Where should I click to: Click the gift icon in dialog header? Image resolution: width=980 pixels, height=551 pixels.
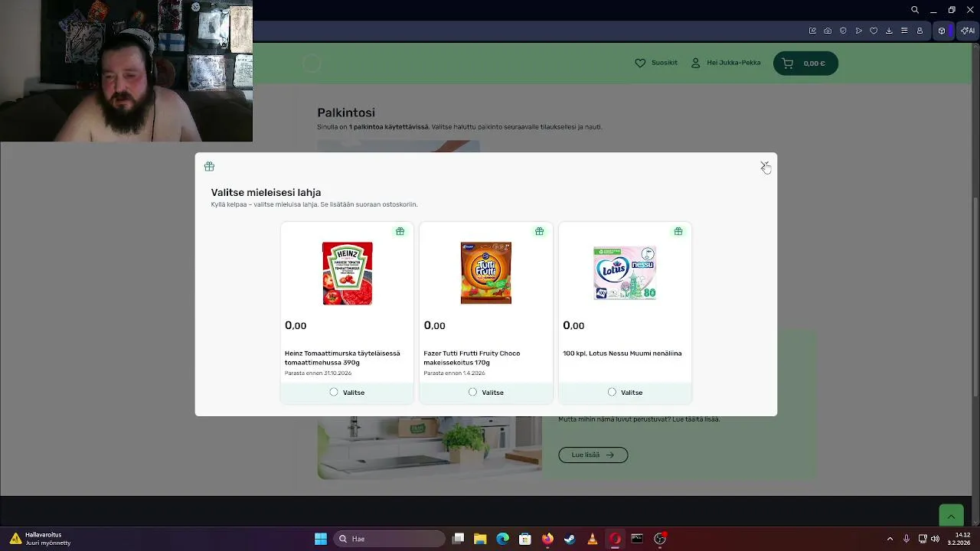coord(209,166)
